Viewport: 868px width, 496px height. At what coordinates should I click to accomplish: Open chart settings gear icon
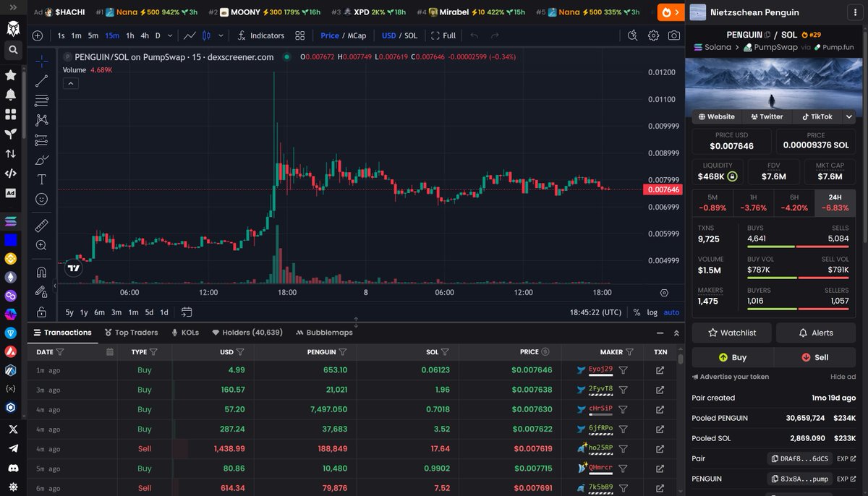(x=653, y=35)
